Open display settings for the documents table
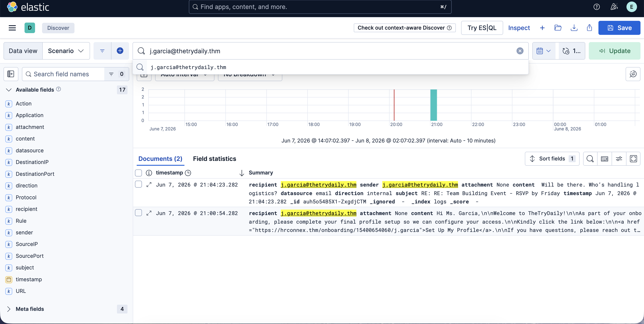644x324 pixels. click(619, 159)
